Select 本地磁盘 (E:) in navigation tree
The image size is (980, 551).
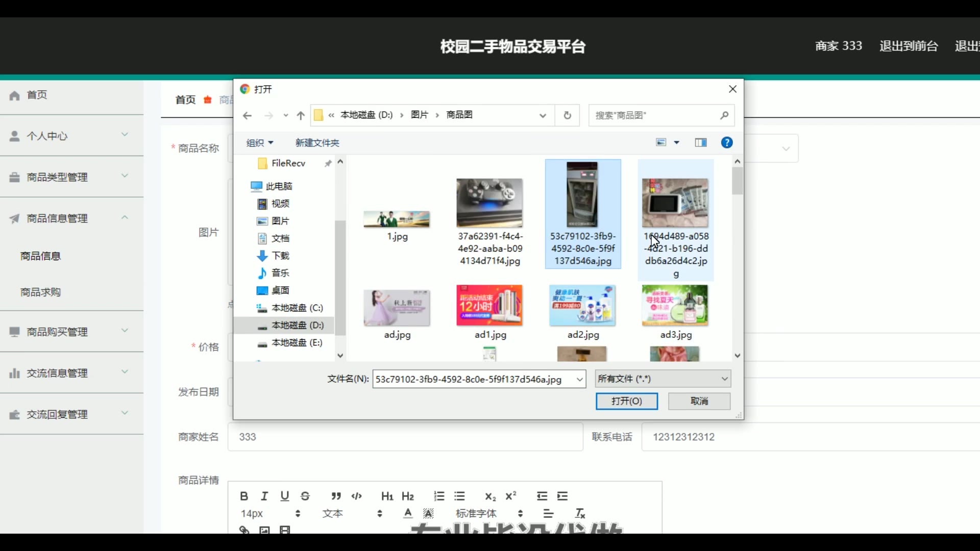click(x=290, y=342)
